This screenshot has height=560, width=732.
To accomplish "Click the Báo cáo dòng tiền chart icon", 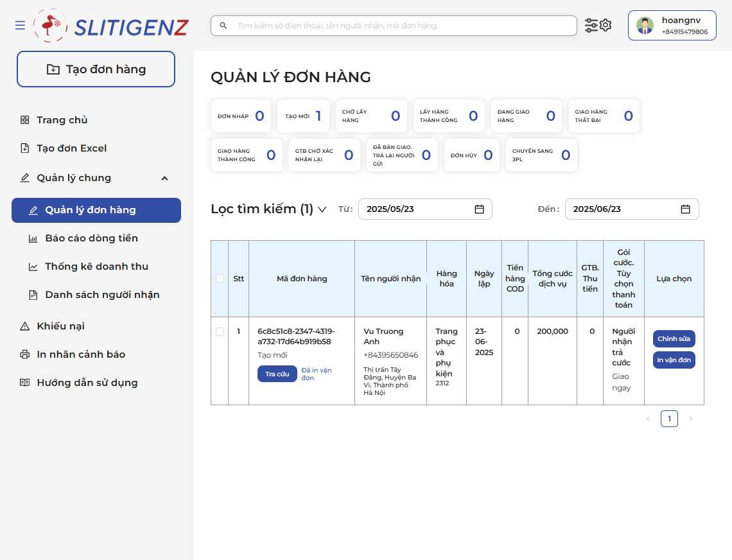I will click(33, 239).
